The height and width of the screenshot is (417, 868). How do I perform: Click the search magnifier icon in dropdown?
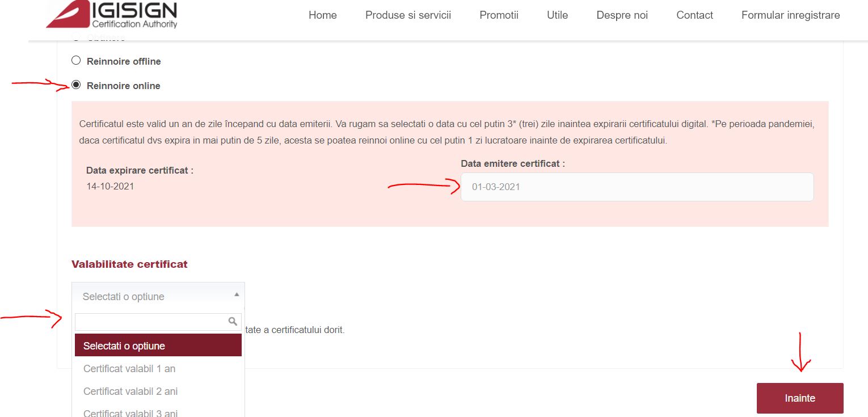(233, 322)
